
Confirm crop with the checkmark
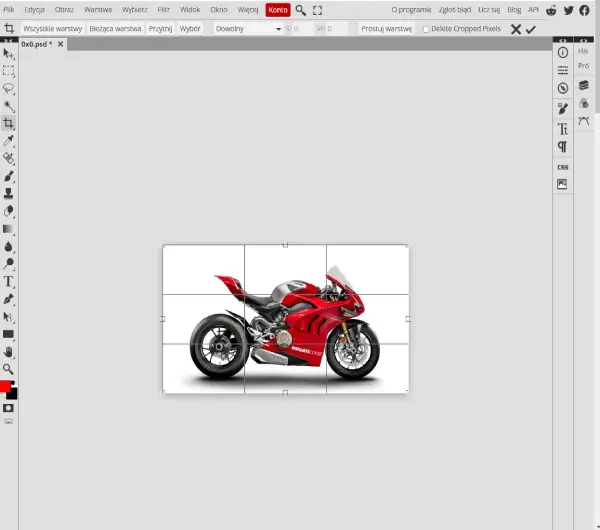[530, 29]
